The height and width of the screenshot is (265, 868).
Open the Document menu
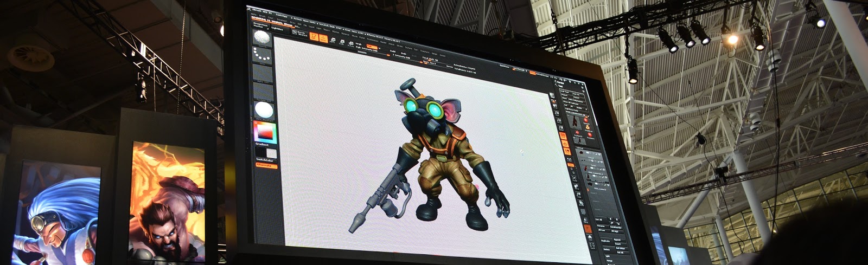click(x=282, y=20)
